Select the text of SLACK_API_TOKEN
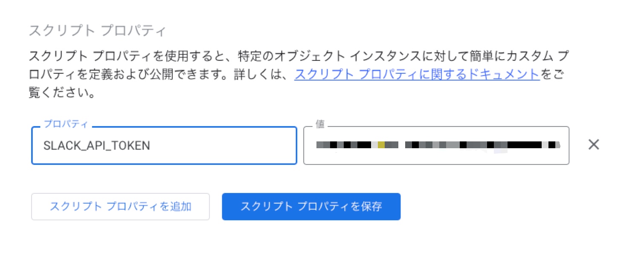 [96, 145]
